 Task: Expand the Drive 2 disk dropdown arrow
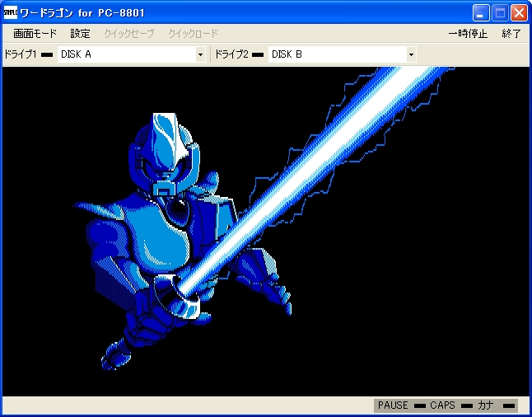[411, 54]
